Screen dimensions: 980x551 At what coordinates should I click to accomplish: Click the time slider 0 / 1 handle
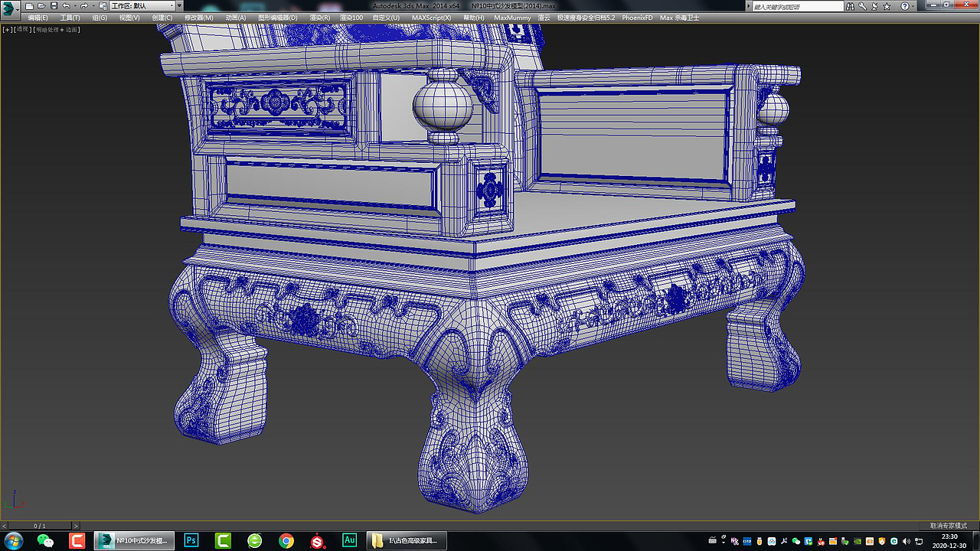[40, 526]
